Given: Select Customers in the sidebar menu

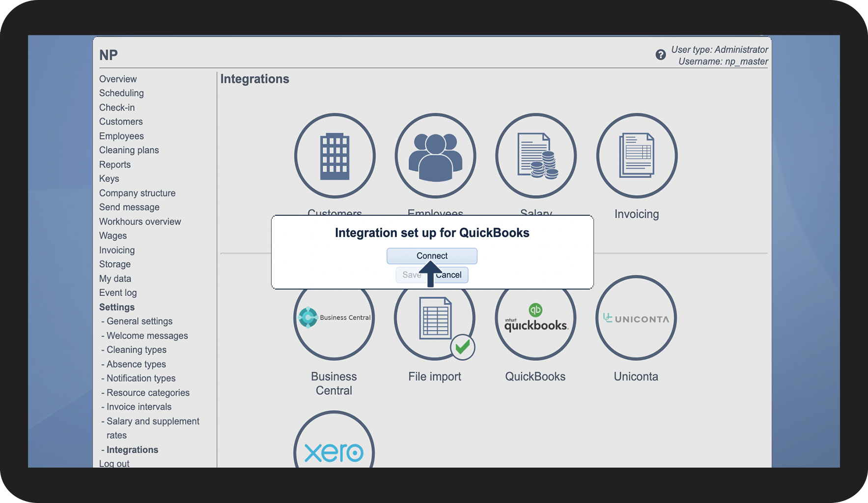Looking at the screenshot, I should tap(121, 122).
